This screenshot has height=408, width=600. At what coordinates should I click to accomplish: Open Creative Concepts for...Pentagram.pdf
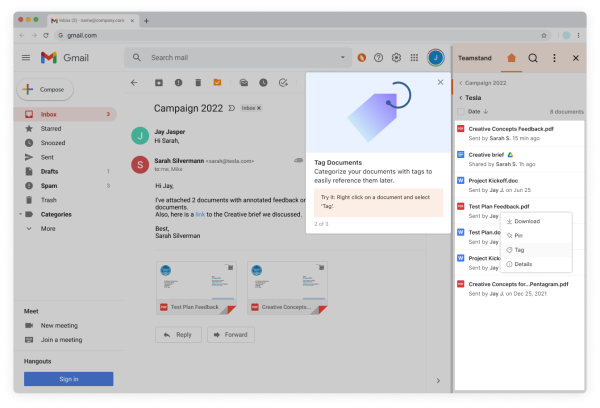click(x=520, y=289)
